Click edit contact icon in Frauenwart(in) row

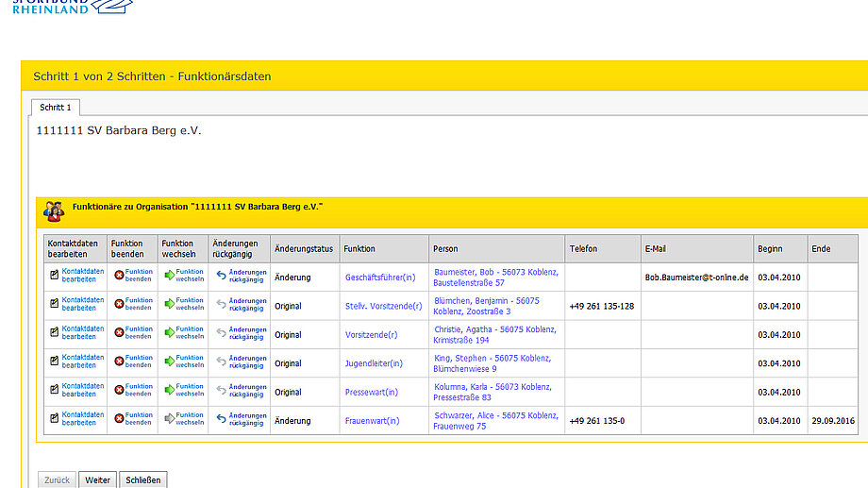pos(54,419)
